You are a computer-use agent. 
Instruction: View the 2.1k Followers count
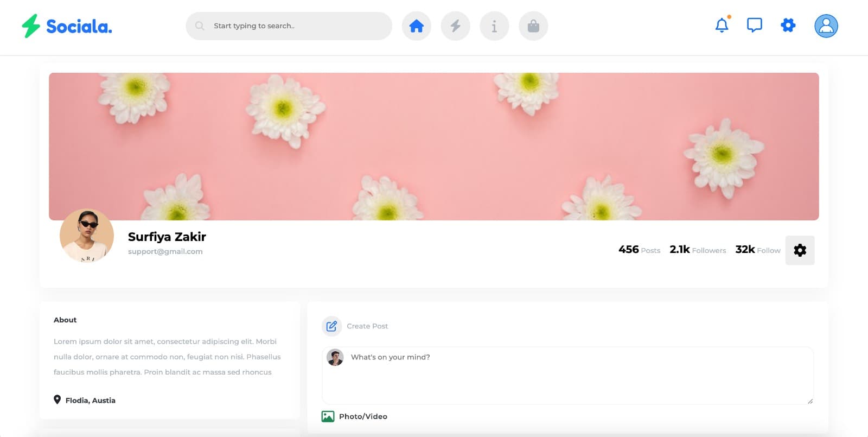(x=698, y=250)
